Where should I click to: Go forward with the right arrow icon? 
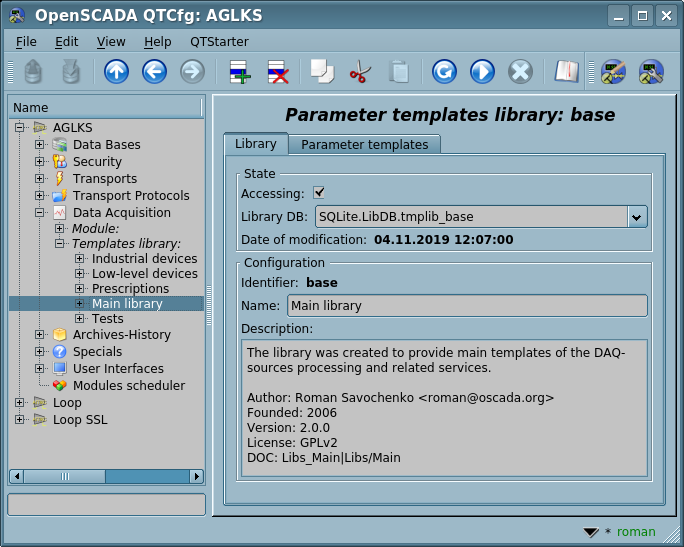click(x=192, y=72)
